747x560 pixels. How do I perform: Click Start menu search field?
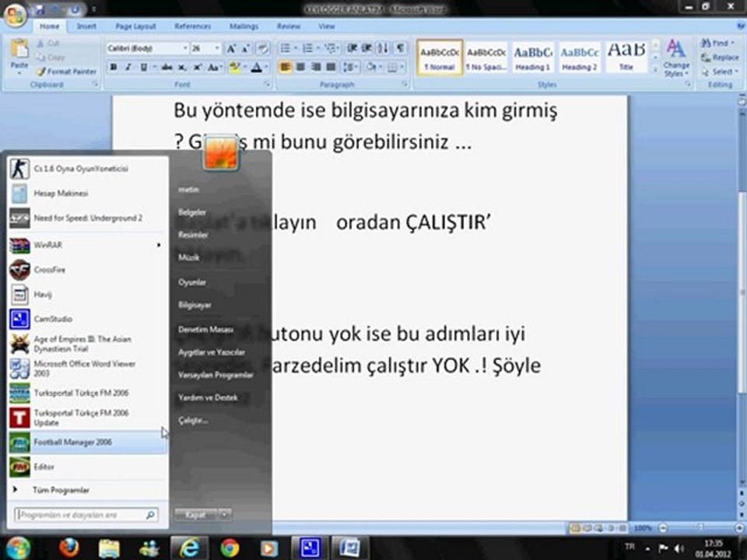(x=86, y=515)
